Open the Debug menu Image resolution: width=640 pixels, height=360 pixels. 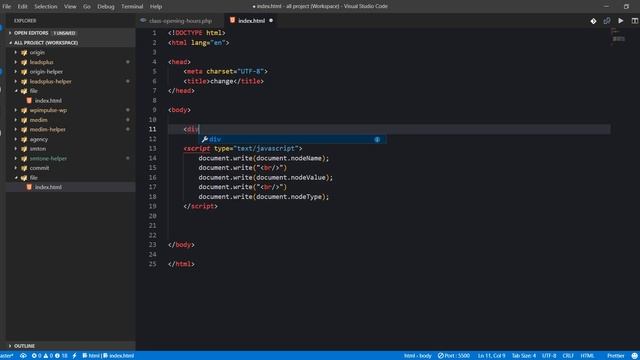[106, 7]
